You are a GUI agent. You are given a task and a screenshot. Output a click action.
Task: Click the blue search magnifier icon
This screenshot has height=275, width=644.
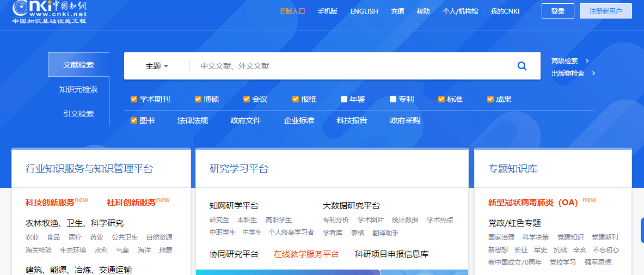522,66
